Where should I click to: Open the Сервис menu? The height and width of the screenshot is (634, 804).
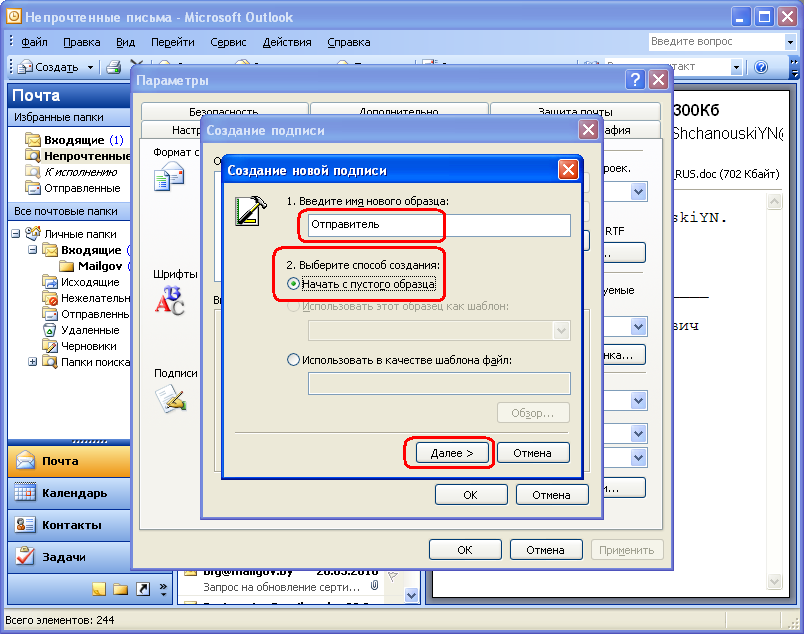228,42
